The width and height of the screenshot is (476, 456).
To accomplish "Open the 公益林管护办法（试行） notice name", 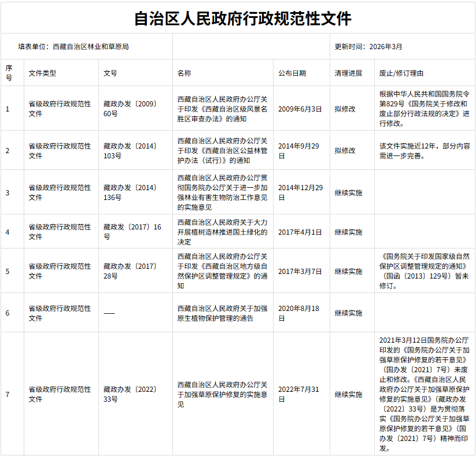I will coord(222,150).
